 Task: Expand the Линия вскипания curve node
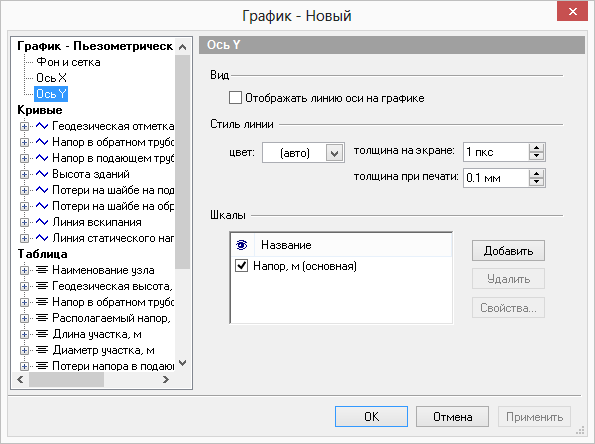click(24, 222)
